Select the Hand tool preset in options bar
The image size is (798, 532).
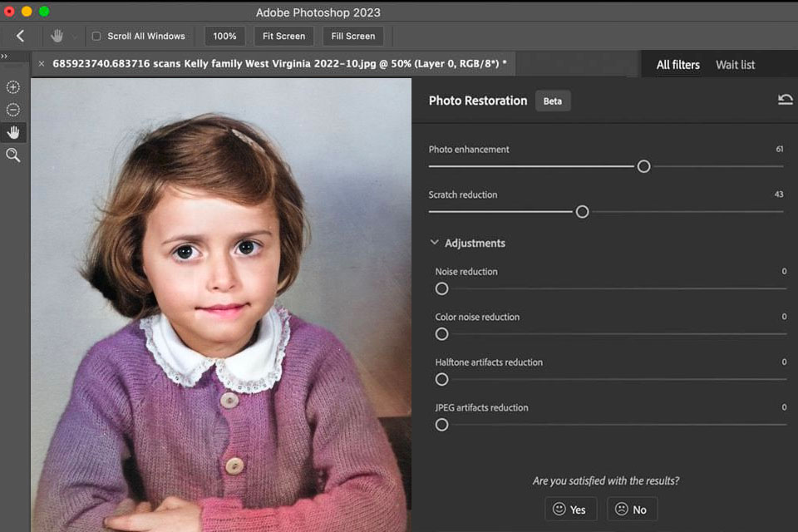57,36
